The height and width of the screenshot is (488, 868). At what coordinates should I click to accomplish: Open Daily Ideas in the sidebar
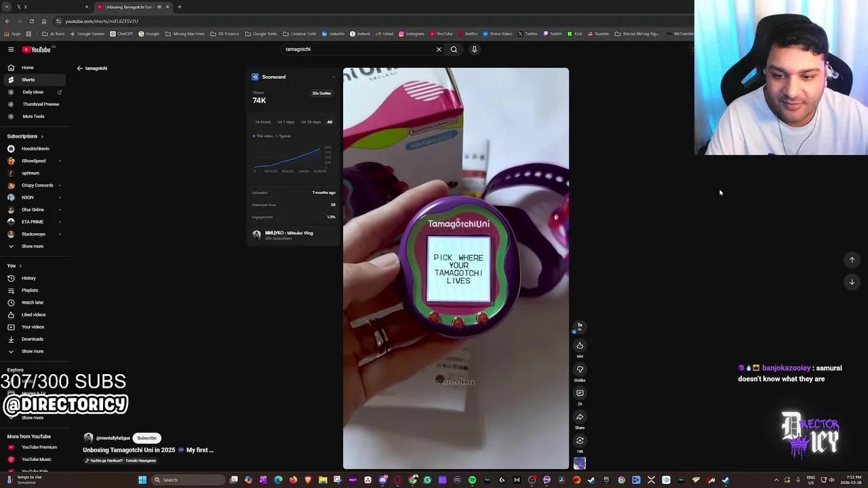[x=34, y=92]
